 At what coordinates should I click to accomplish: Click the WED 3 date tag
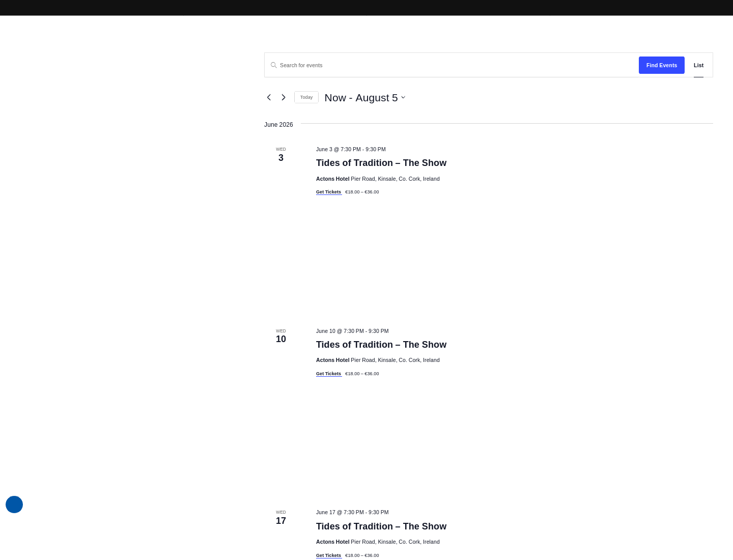click(x=281, y=155)
